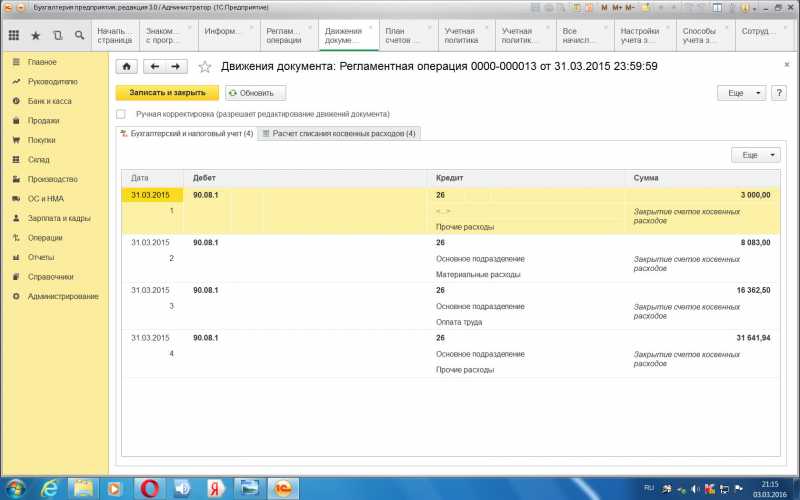The width and height of the screenshot is (800, 500).
Task: Click the M+ button in title bar
Action: click(617, 8)
